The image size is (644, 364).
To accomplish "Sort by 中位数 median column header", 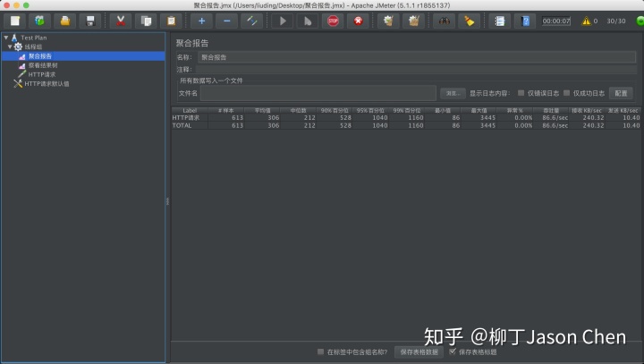I will (x=298, y=111).
